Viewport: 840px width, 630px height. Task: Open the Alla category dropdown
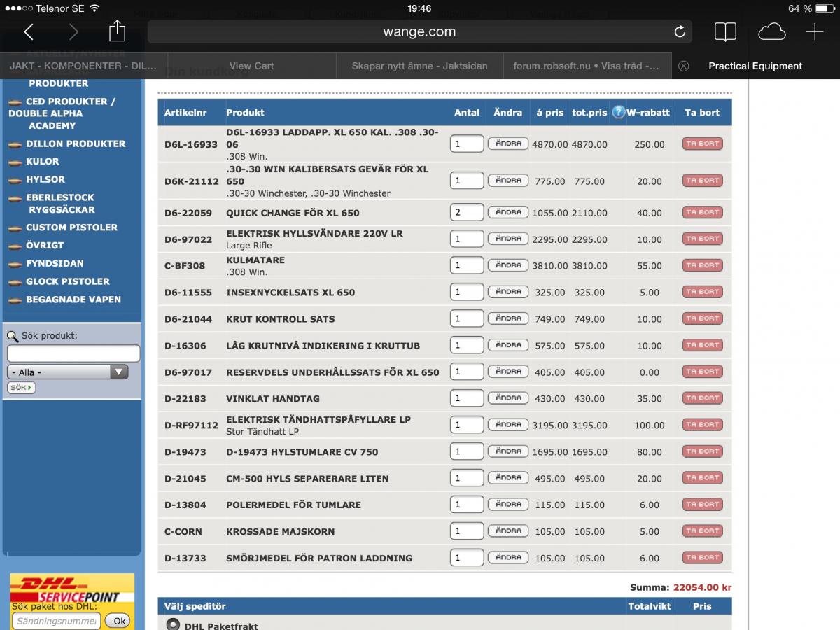(68, 372)
